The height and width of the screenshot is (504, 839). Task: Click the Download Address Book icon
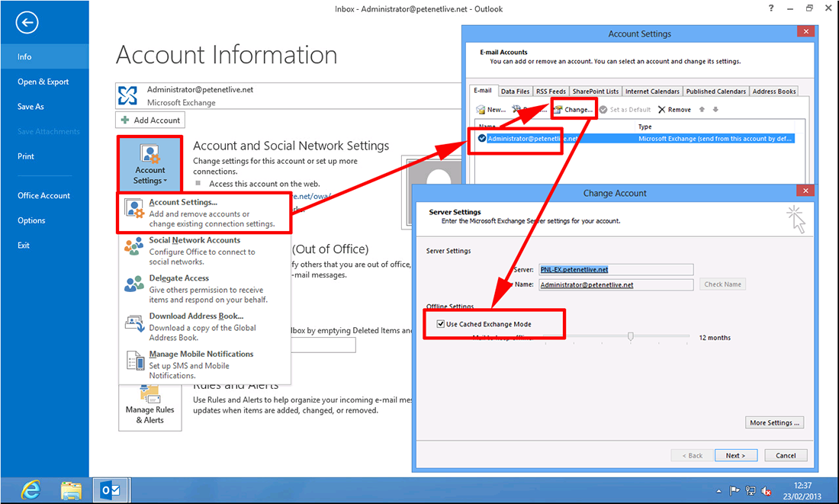coord(134,323)
